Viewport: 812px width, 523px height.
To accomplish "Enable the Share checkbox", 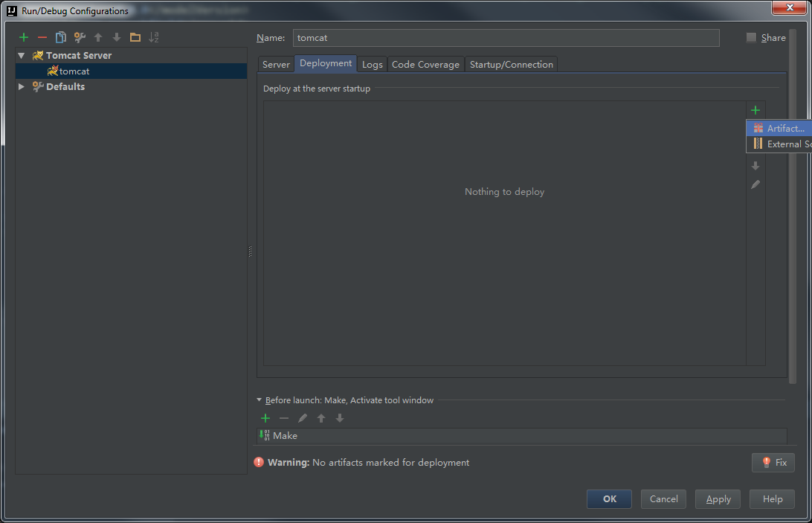I will [x=751, y=37].
